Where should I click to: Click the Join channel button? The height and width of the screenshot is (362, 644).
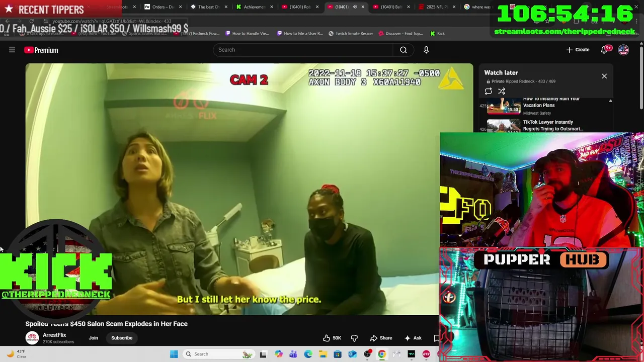click(93, 338)
